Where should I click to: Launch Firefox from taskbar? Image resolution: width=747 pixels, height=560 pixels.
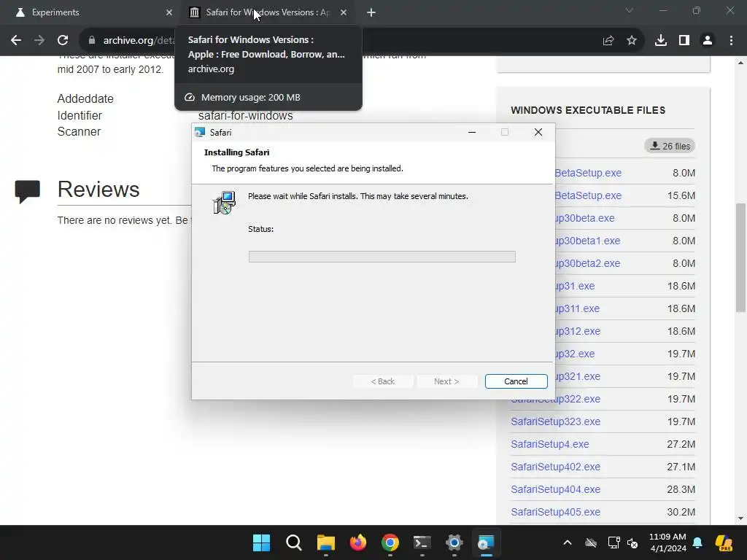point(357,542)
